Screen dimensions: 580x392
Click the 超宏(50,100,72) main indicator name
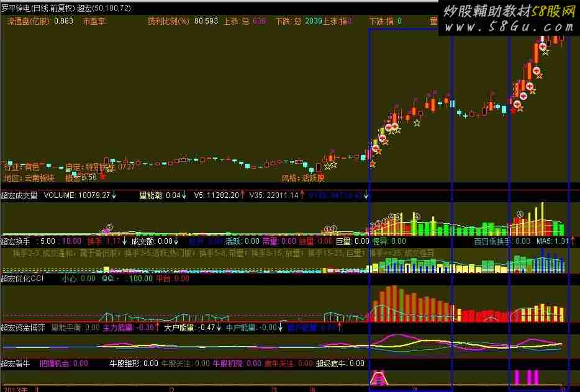[x=104, y=8]
